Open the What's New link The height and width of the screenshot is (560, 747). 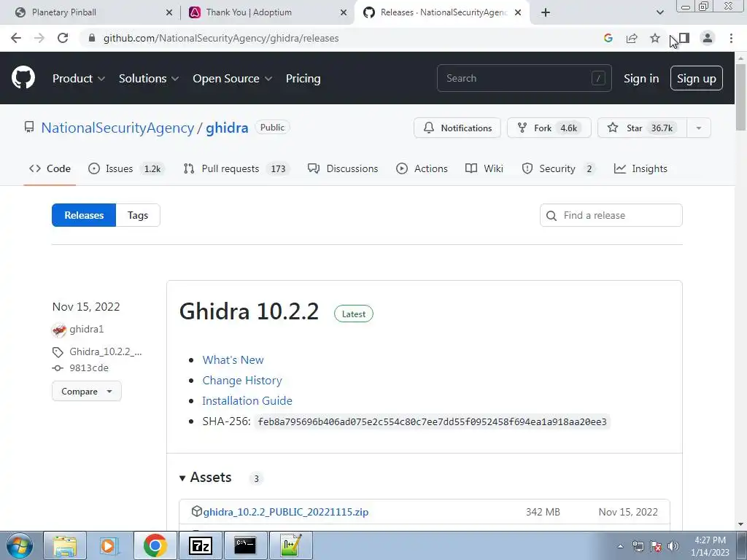(x=233, y=360)
